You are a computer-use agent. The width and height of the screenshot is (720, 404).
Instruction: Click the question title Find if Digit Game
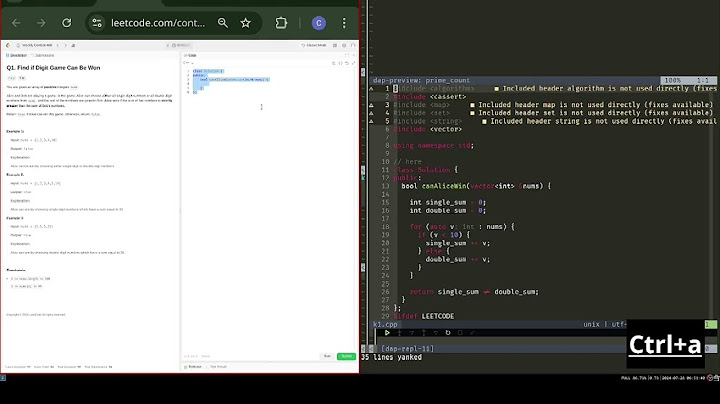pyautogui.click(x=53, y=67)
